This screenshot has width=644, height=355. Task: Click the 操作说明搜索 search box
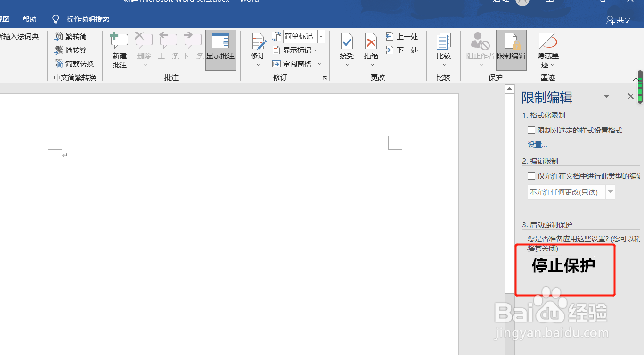tap(88, 19)
